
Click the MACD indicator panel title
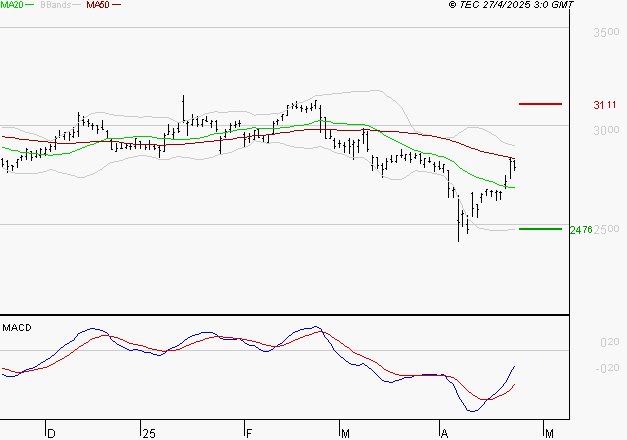click(x=16, y=327)
